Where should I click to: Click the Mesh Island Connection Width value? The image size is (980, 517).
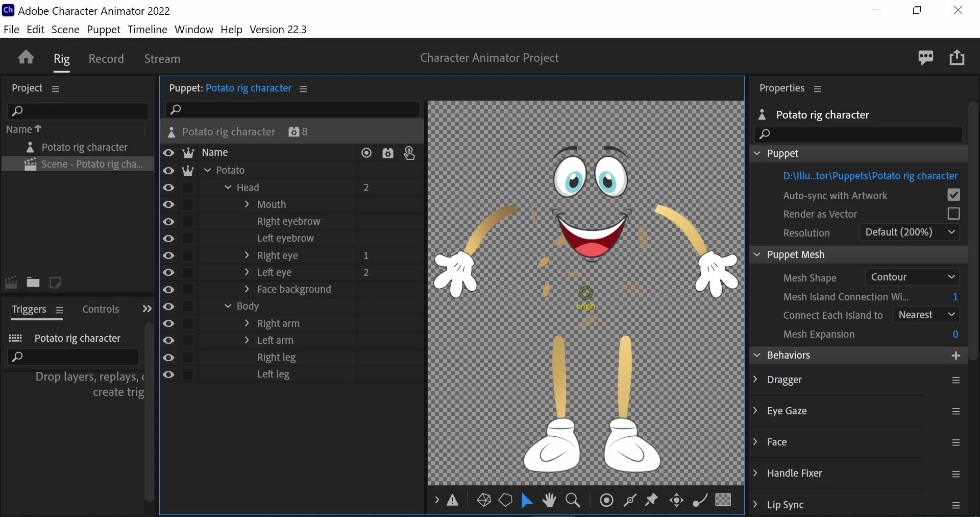955,297
